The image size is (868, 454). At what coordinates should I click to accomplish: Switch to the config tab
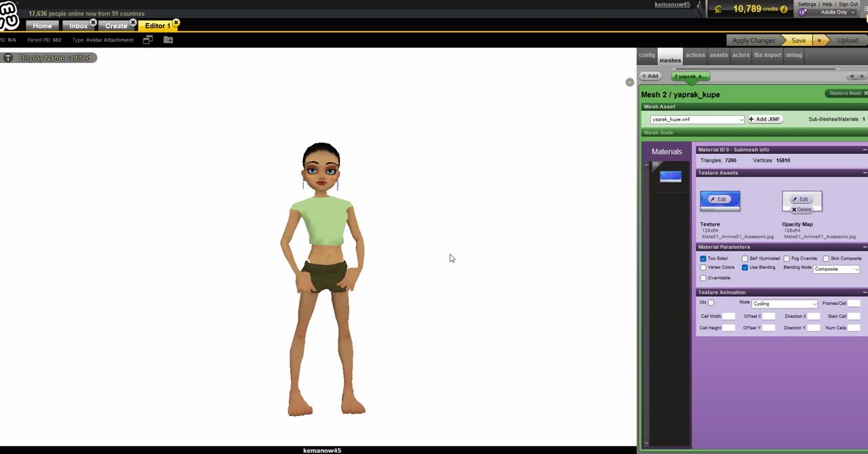(x=647, y=56)
